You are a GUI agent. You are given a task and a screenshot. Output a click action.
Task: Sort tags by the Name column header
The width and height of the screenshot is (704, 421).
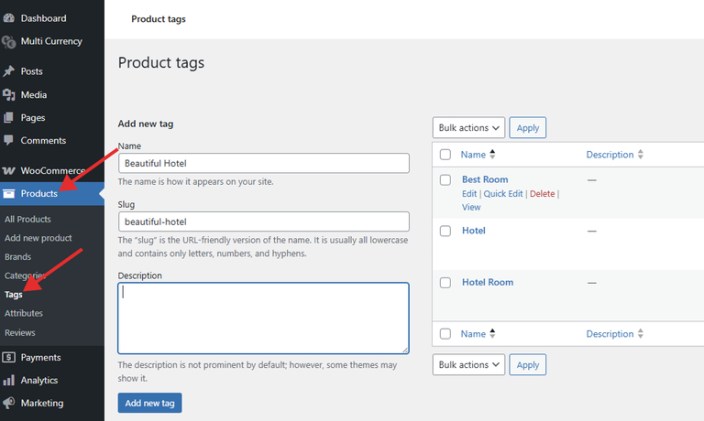click(x=473, y=155)
